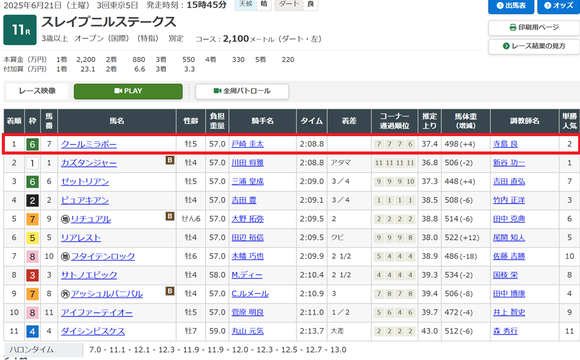
Task: Click winning time 2:08.8 for クールミラボー
Action: coord(311,144)
